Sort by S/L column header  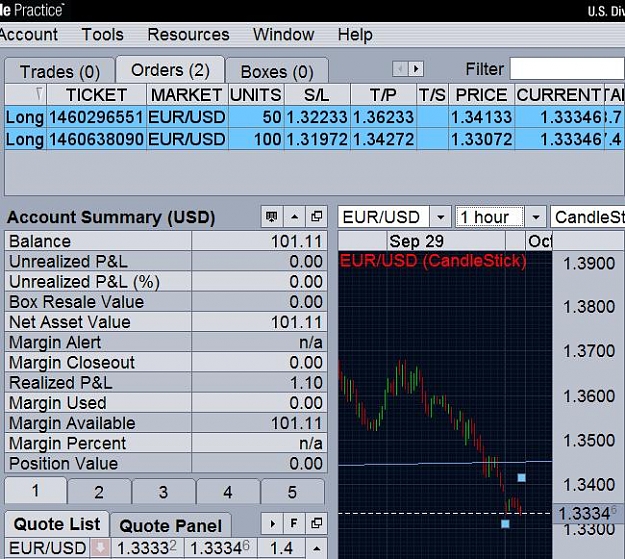click(317, 95)
